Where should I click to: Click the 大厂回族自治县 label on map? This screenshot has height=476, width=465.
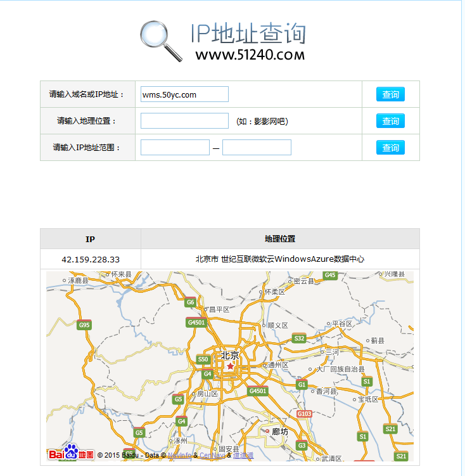pos(340,369)
